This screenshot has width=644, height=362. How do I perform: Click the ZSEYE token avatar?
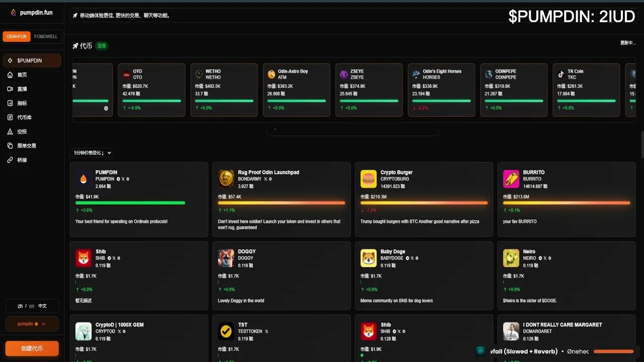pos(344,74)
